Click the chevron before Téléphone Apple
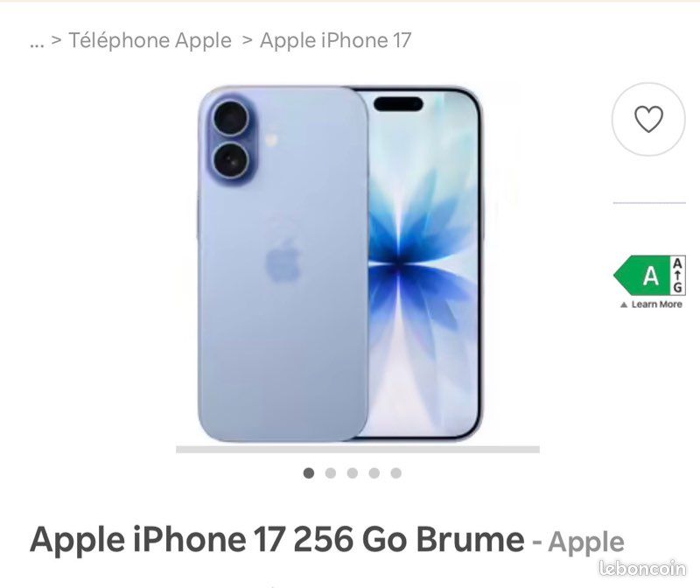This screenshot has width=700, height=588. 56,40
